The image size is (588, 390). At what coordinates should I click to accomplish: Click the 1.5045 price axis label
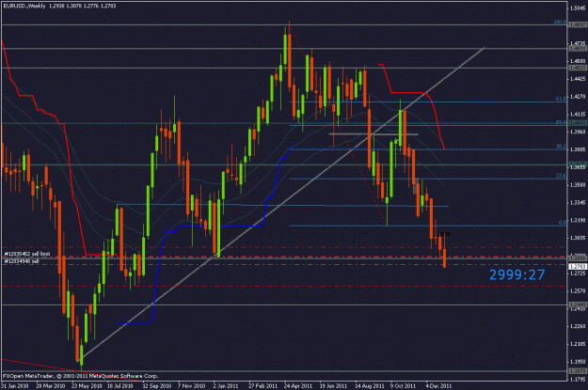click(x=578, y=8)
